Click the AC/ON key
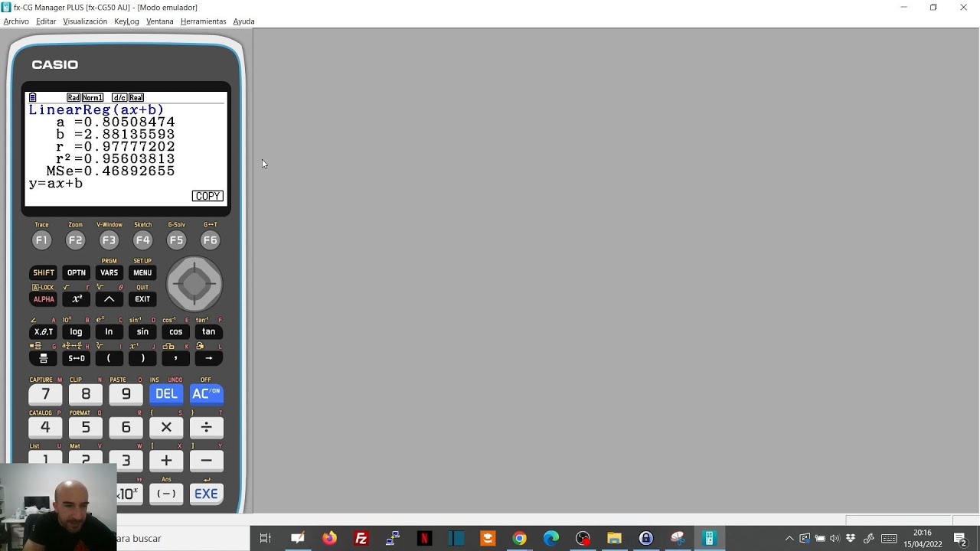980x551 pixels. (x=206, y=394)
